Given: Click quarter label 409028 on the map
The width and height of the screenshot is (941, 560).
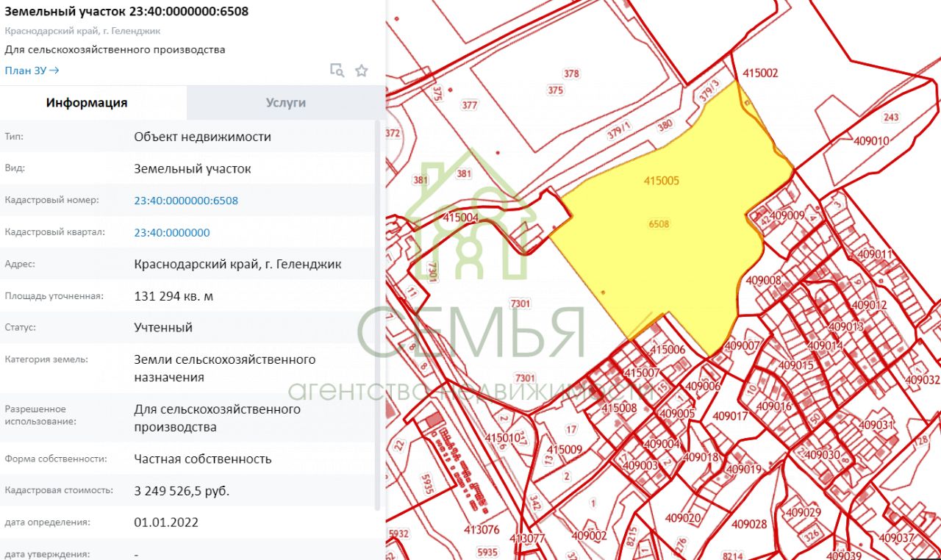Looking at the screenshot, I should (x=749, y=524).
